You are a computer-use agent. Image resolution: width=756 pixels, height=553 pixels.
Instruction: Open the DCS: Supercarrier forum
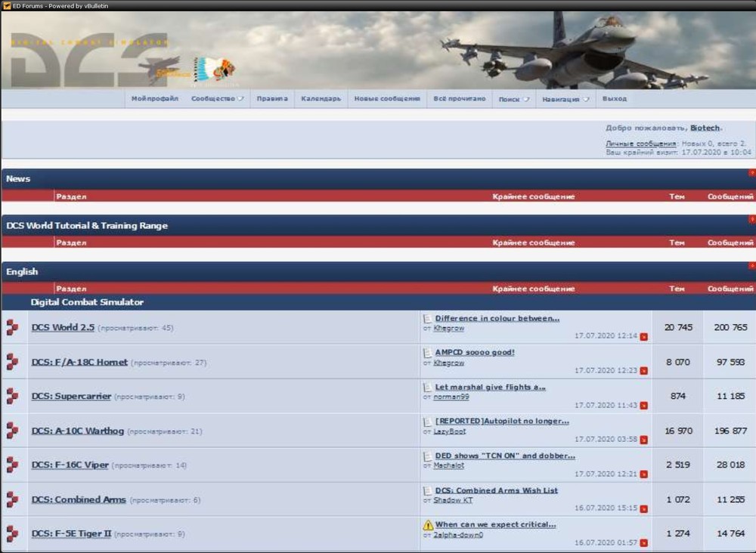click(x=71, y=396)
